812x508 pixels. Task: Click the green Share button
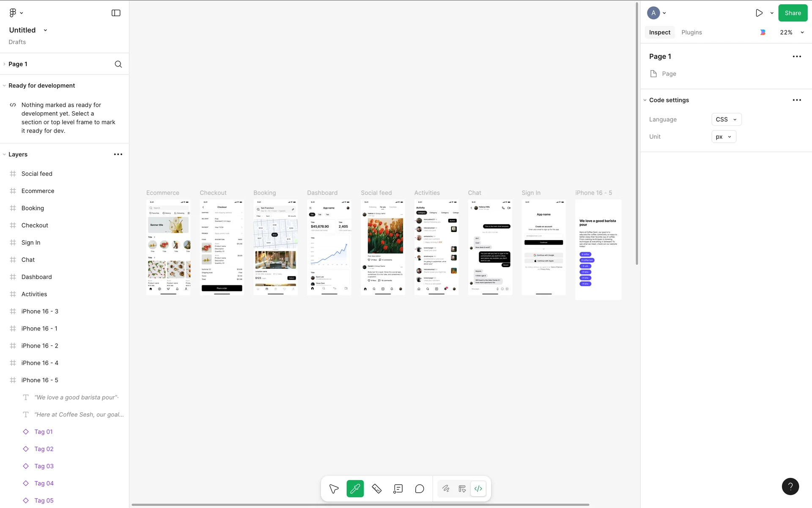(793, 13)
